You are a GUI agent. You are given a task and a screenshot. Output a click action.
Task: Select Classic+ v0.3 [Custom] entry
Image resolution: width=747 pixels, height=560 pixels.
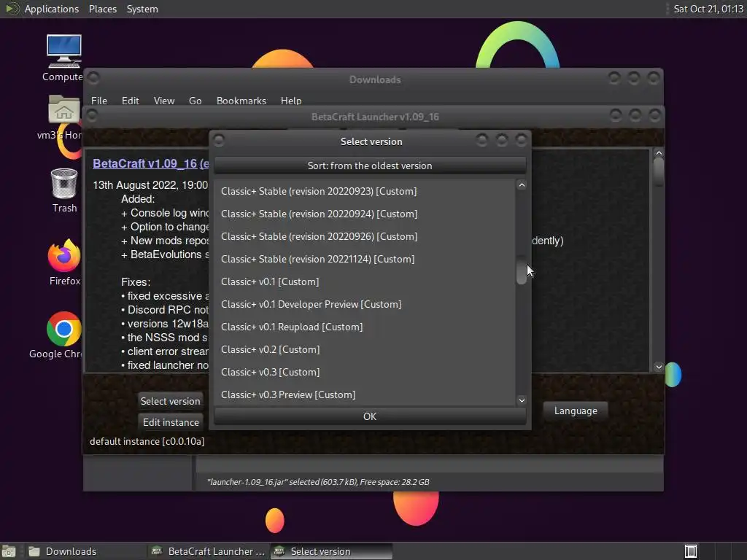point(365,372)
